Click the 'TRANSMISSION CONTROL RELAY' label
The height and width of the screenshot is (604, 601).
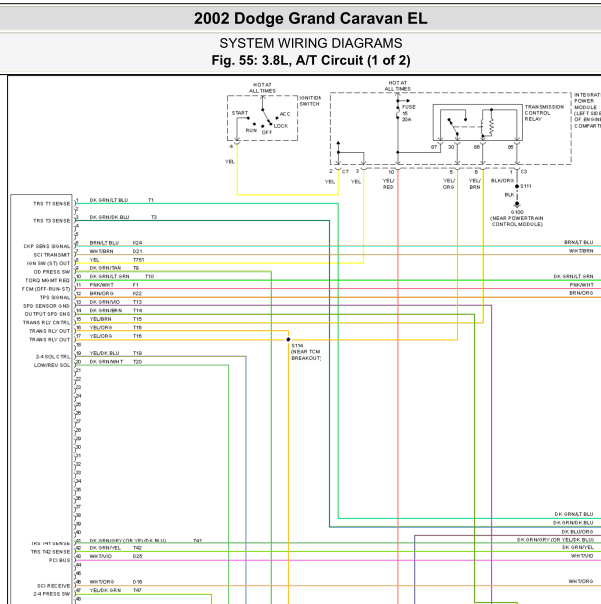[544, 113]
